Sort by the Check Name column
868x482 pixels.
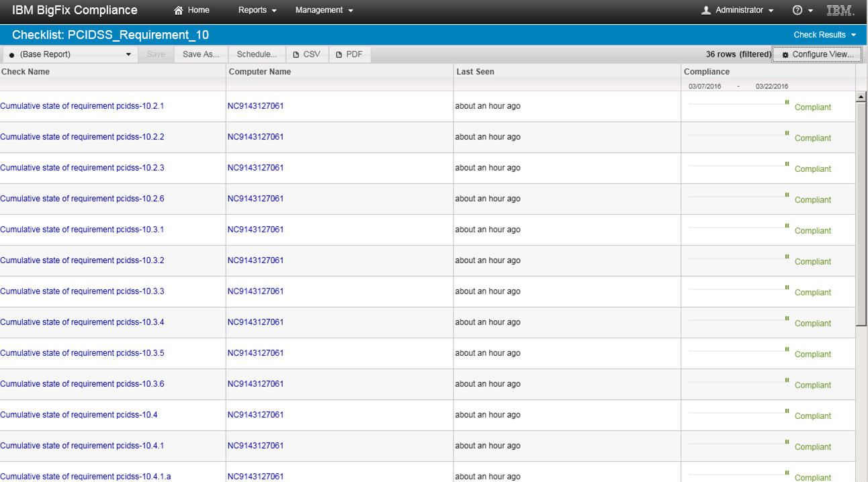pyautogui.click(x=26, y=72)
